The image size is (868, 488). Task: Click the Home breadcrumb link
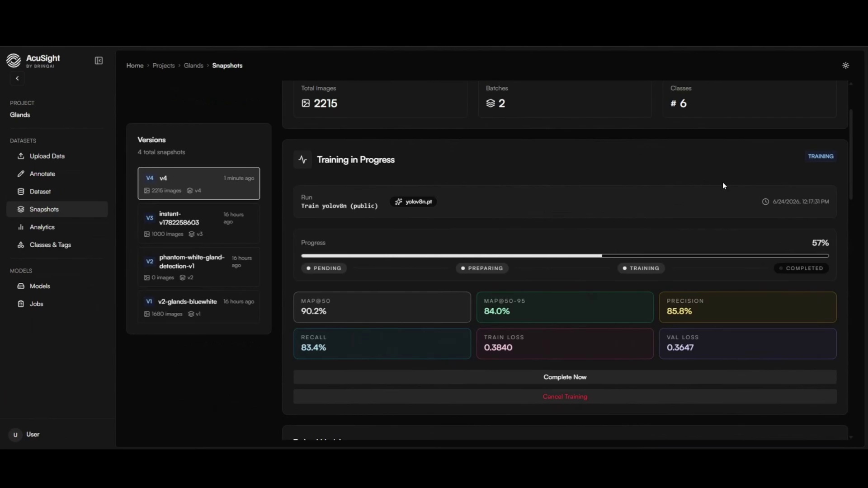135,66
